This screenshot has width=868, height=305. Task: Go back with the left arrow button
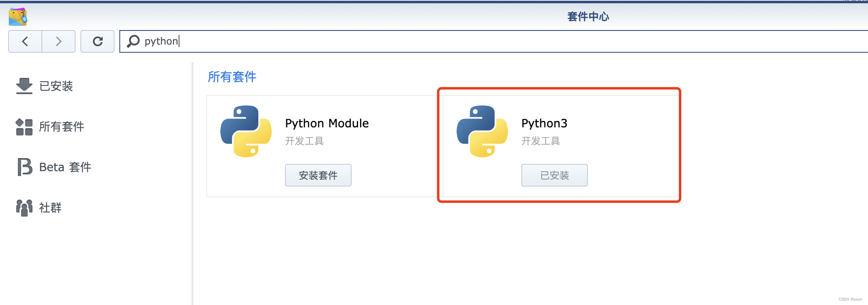(x=25, y=41)
